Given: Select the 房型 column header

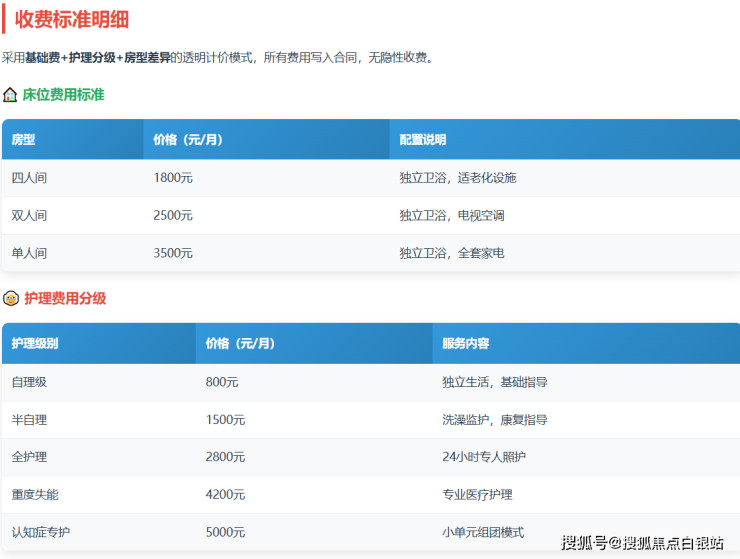Looking at the screenshot, I should [23, 140].
